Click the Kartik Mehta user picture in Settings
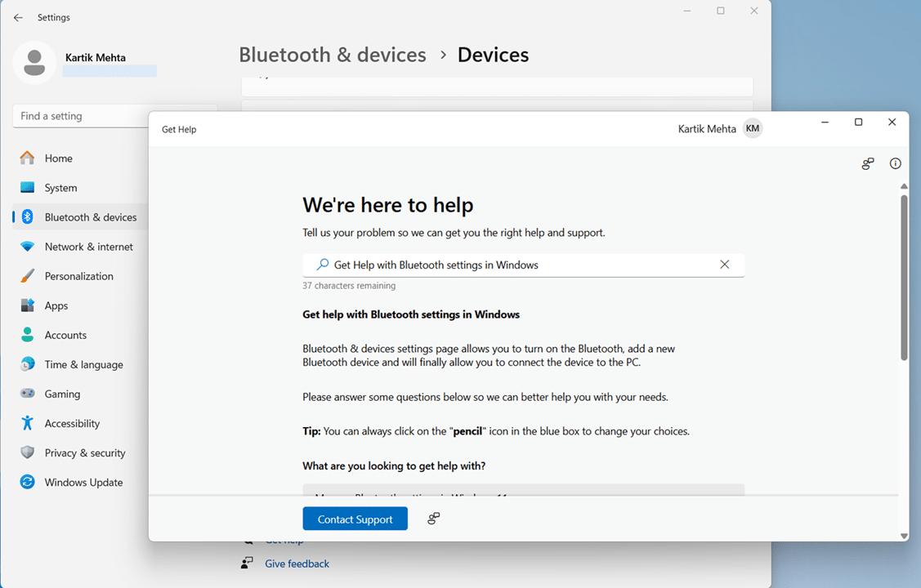 click(34, 63)
